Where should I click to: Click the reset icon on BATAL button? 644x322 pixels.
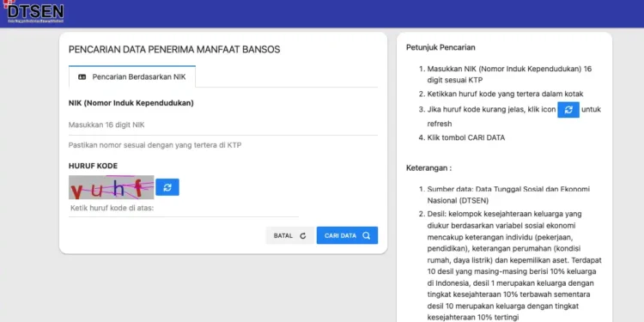pos(303,236)
